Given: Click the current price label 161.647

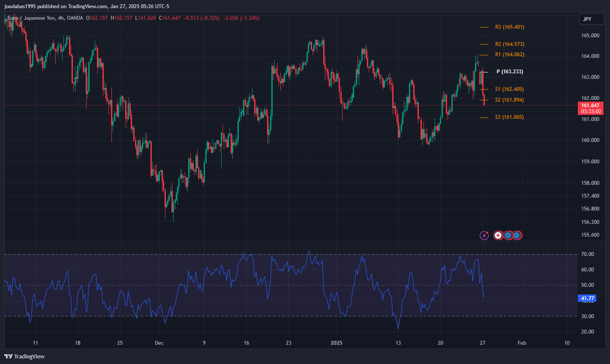Looking at the screenshot, I should (590, 105).
